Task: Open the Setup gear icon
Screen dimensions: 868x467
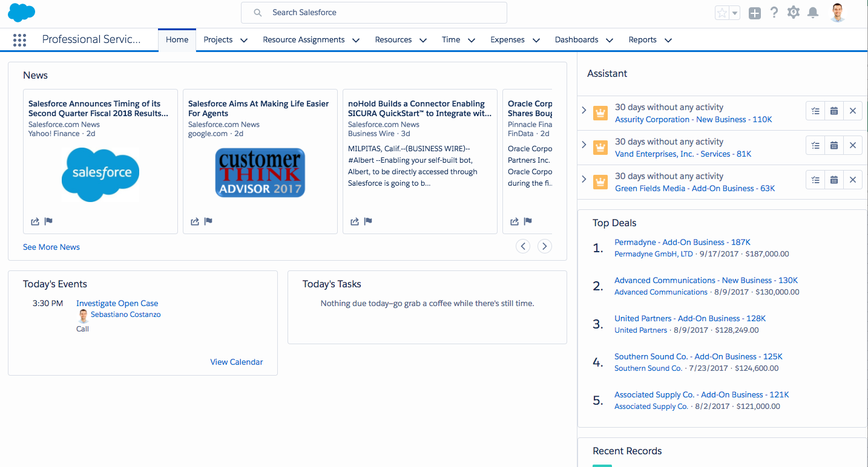Action: pyautogui.click(x=794, y=13)
